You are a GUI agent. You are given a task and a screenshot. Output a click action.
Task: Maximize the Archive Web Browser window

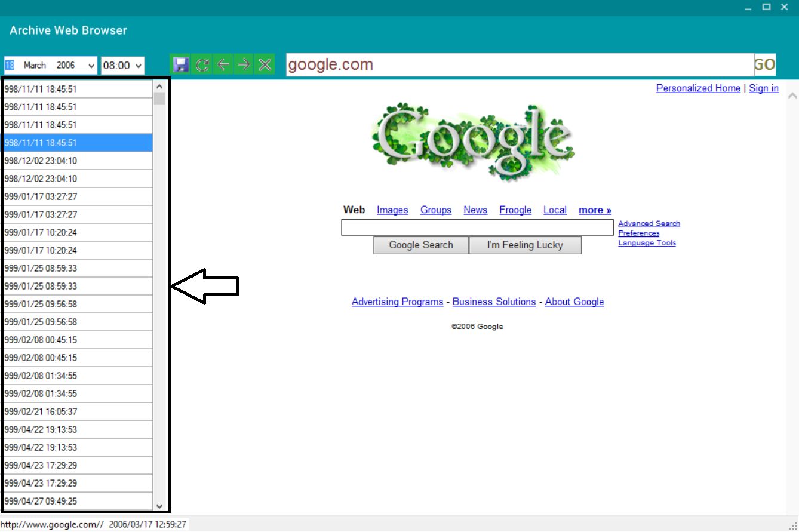point(767,7)
